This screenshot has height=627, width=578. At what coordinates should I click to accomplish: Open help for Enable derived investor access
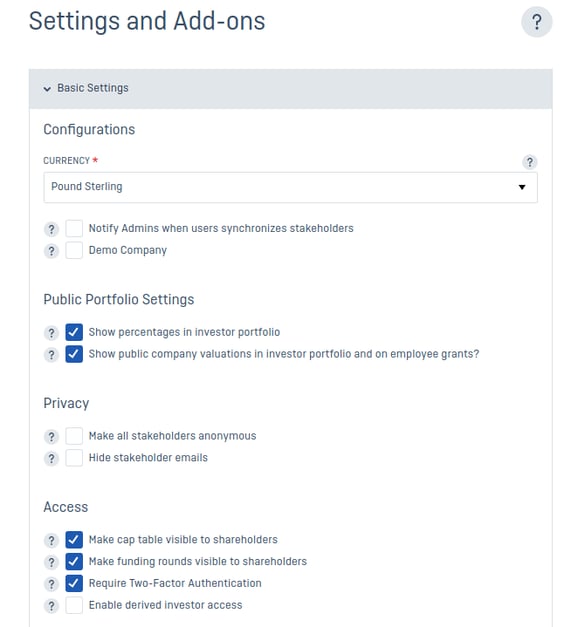point(51,606)
